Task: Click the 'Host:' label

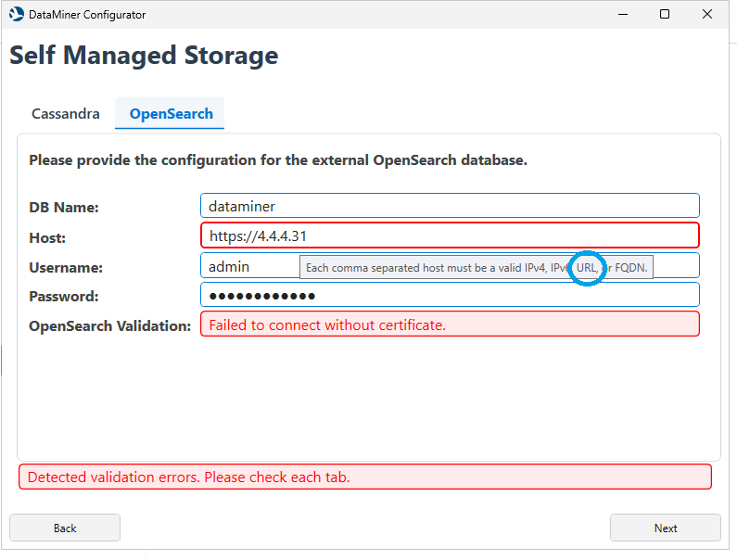Action: pyautogui.click(x=47, y=238)
